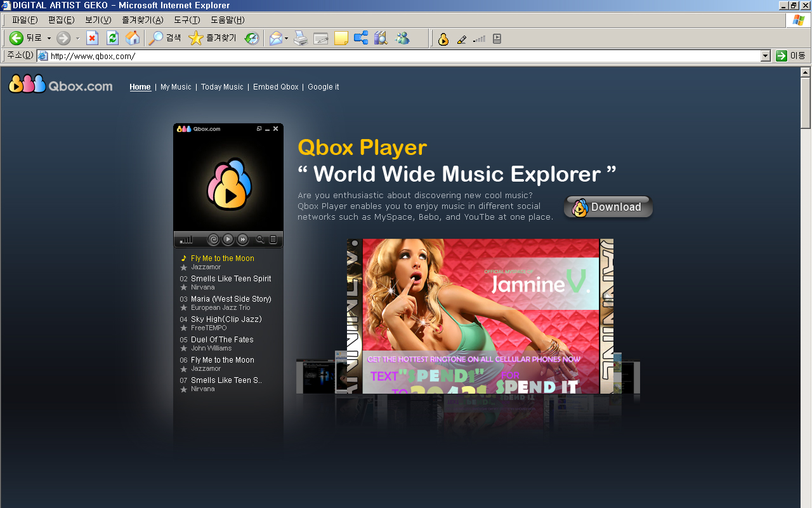812x508 pixels.
Task: Open the 보기(V) menu
Action: [x=98, y=20]
